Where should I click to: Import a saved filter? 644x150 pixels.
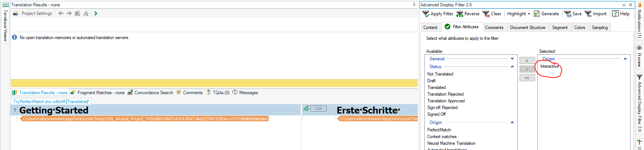588,14
